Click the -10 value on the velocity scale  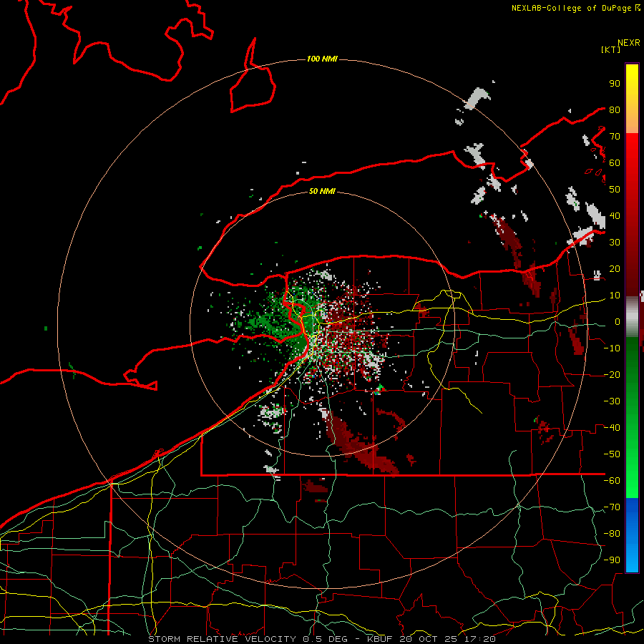click(612, 348)
